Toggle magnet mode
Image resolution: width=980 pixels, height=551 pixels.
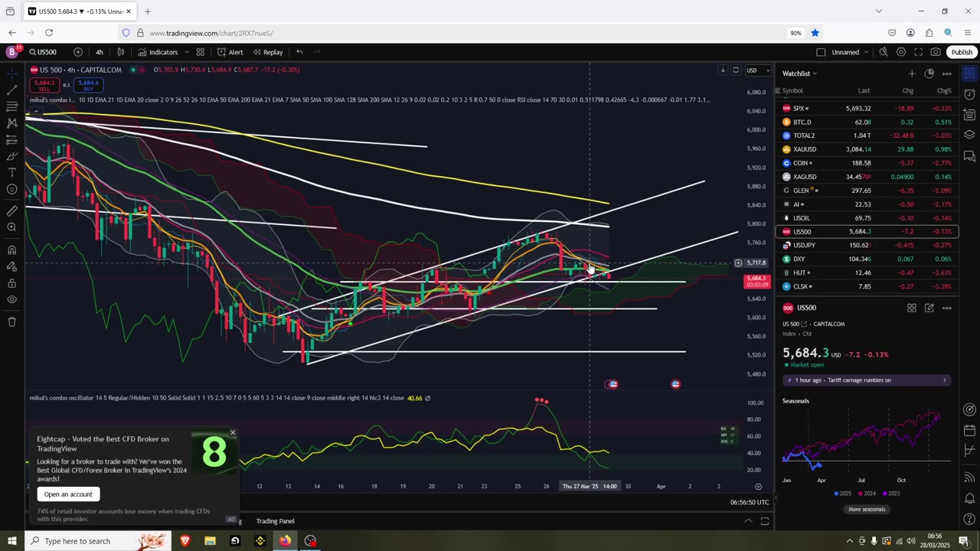tap(12, 249)
